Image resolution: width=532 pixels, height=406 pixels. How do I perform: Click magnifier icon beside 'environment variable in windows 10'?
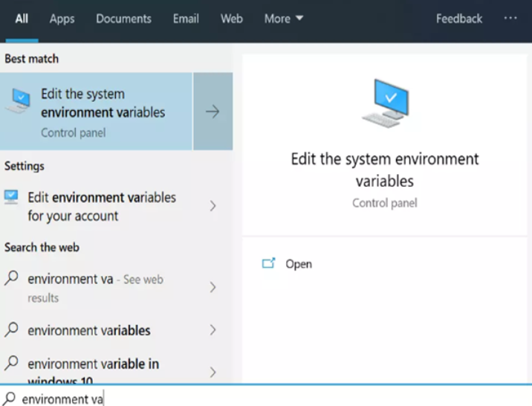pyautogui.click(x=11, y=363)
